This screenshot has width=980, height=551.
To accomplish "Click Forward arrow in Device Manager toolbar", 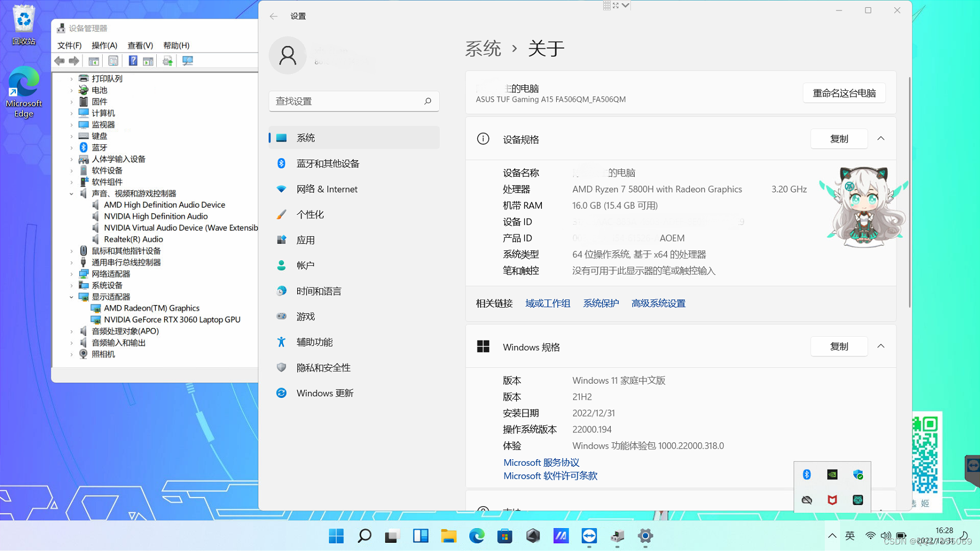I will tap(74, 61).
